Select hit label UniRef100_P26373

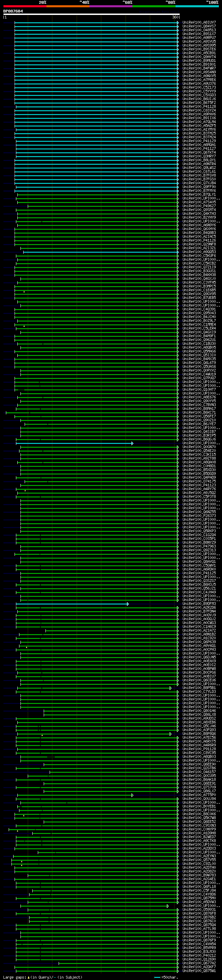point(199,516)
